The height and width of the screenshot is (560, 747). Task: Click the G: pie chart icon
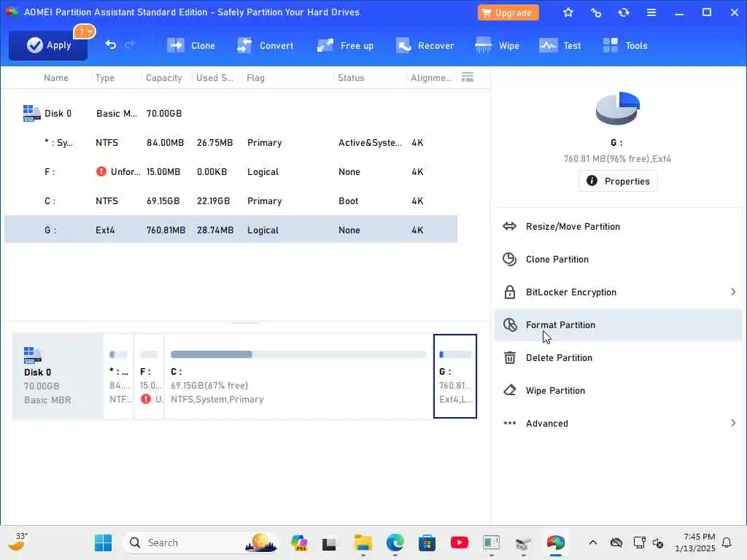pos(617,108)
